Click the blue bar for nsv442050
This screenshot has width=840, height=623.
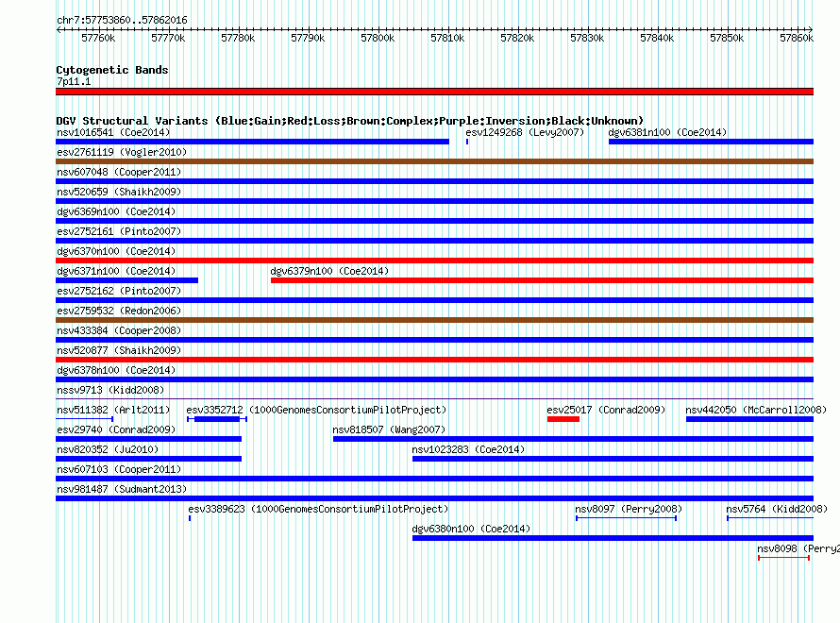(750, 419)
